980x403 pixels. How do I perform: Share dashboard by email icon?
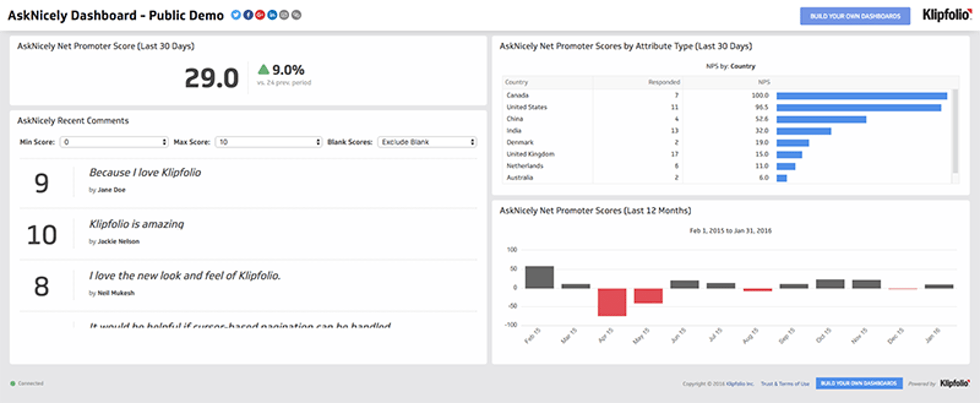coord(284,15)
